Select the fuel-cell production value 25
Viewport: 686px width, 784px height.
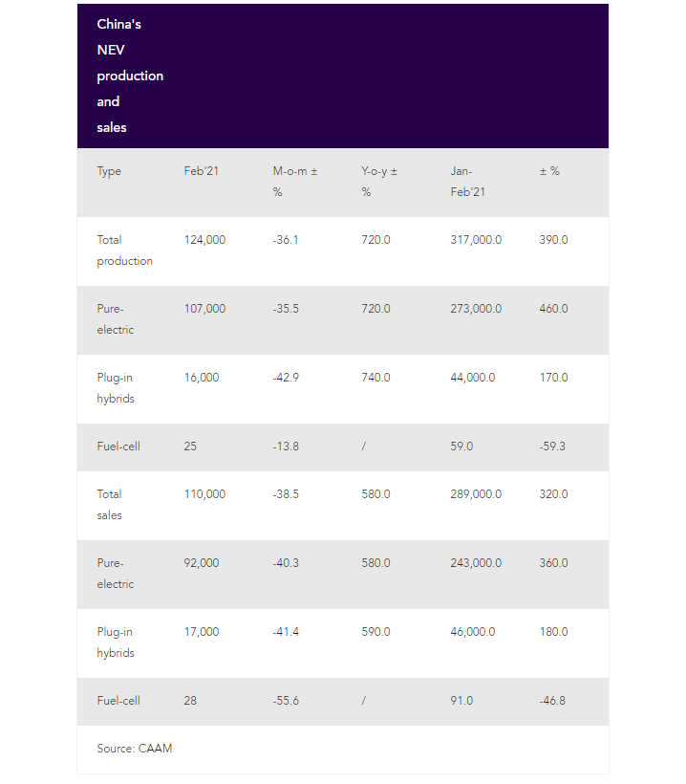point(190,446)
